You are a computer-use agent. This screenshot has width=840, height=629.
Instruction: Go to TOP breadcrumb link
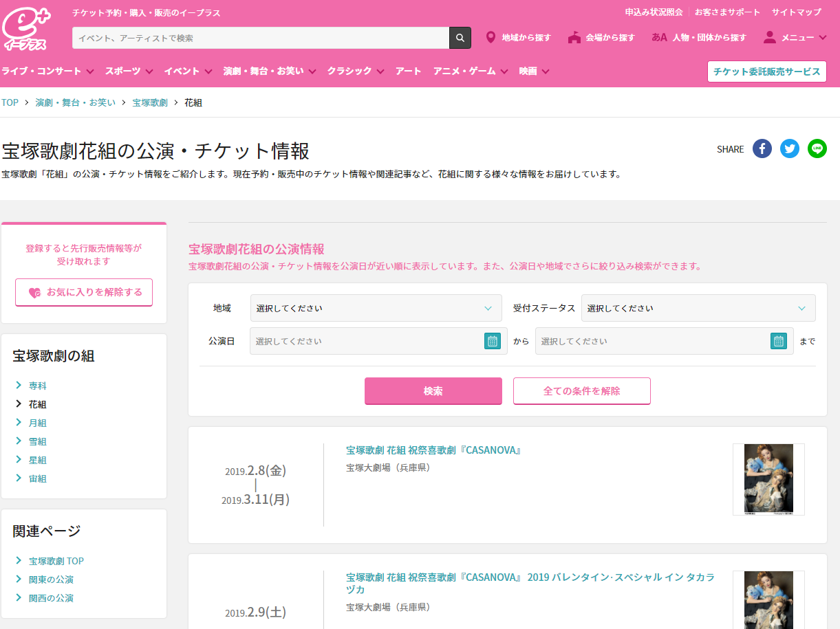tap(10, 102)
